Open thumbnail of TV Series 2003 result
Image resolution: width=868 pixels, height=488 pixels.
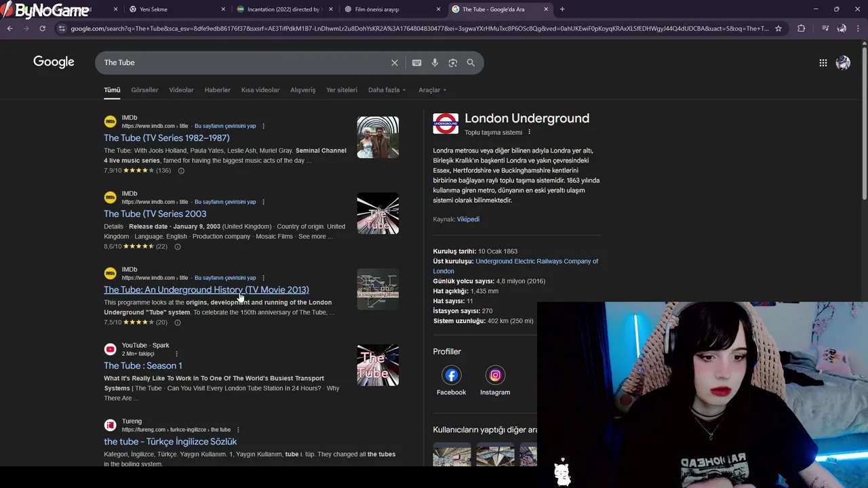pos(378,213)
